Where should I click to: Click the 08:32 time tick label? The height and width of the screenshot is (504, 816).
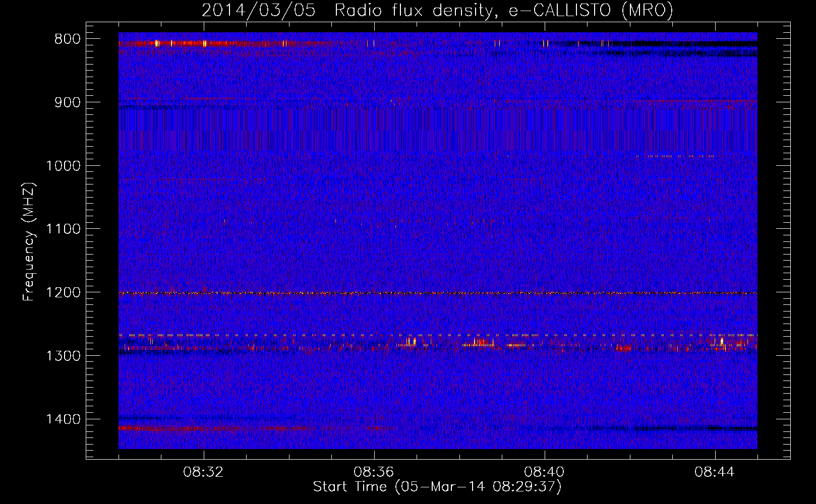(x=204, y=472)
